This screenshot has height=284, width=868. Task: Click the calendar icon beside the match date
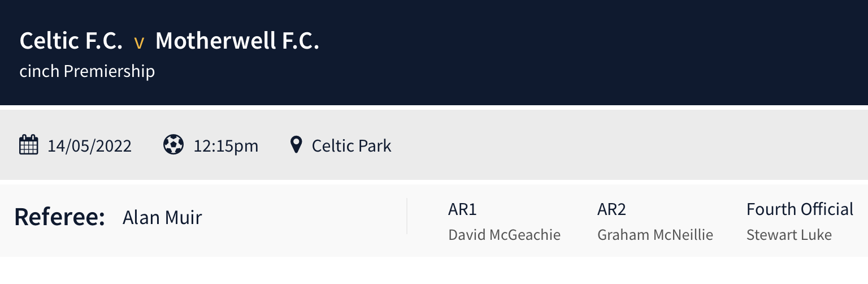pyautogui.click(x=28, y=145)
